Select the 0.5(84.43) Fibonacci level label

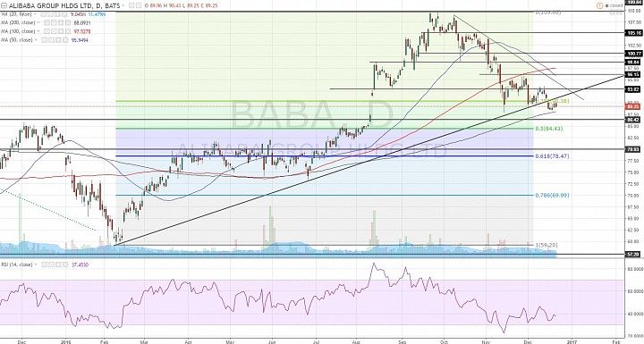point(548,129)
